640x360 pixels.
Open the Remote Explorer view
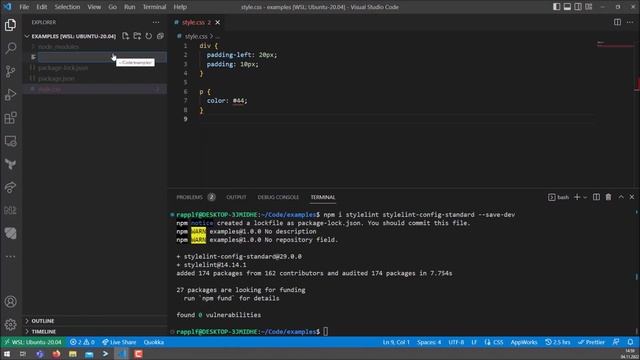click(x=11, y=141)
